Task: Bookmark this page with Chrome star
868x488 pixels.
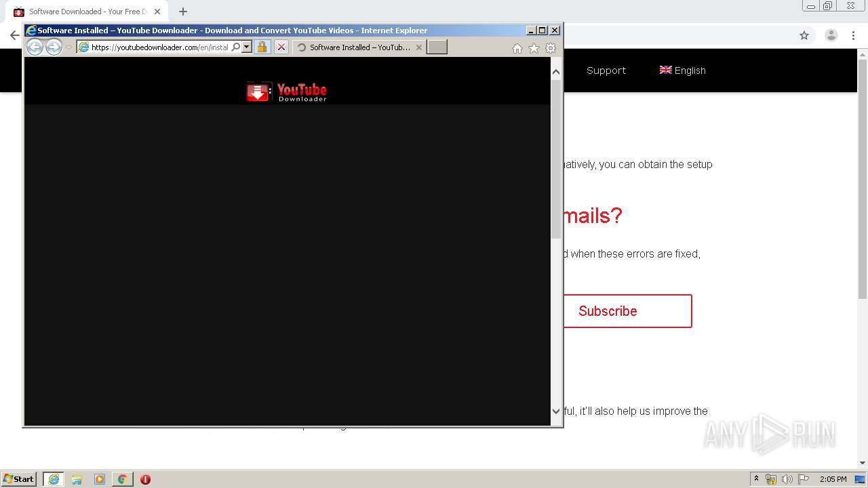Action: pos(804,35)
